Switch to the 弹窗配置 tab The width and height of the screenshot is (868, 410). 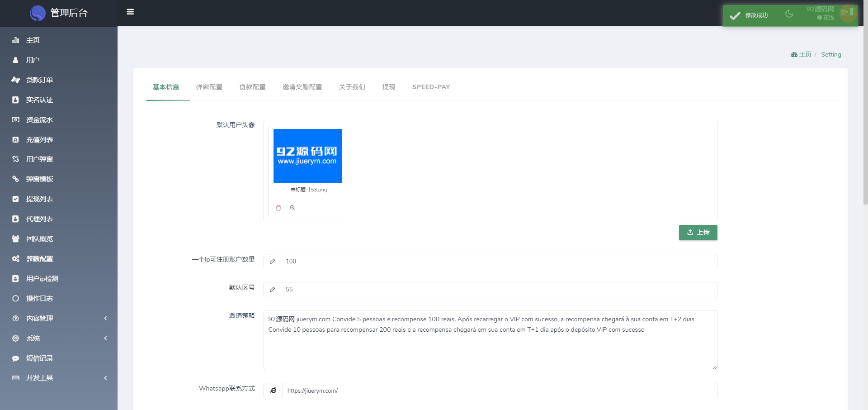(x=209, y=87)
